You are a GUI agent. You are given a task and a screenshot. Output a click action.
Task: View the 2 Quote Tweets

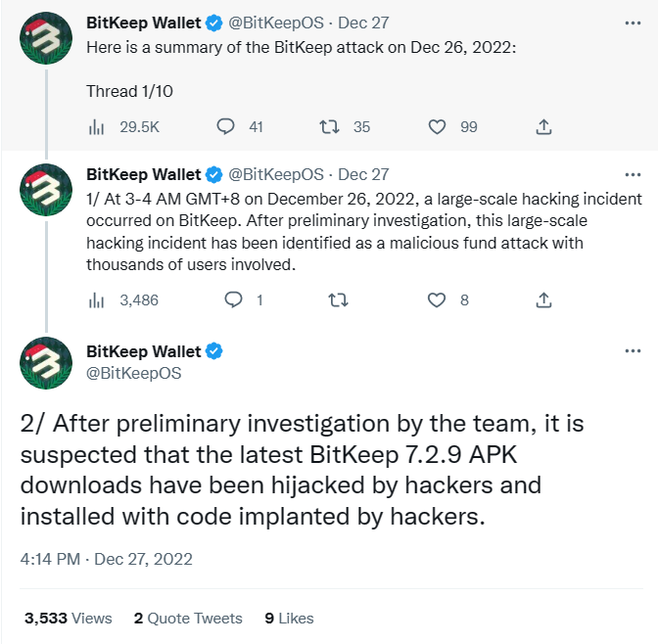188,618
